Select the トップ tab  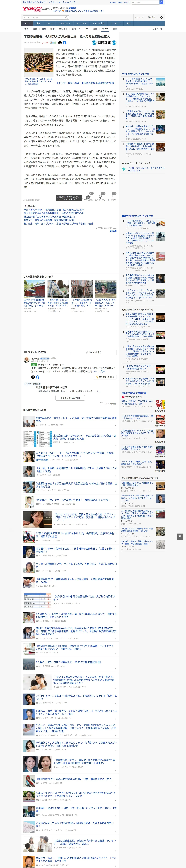point(27,24)
